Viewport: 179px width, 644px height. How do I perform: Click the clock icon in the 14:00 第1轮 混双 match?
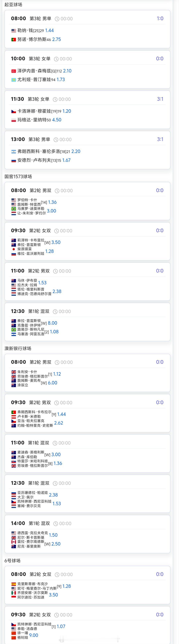(56, 523)
